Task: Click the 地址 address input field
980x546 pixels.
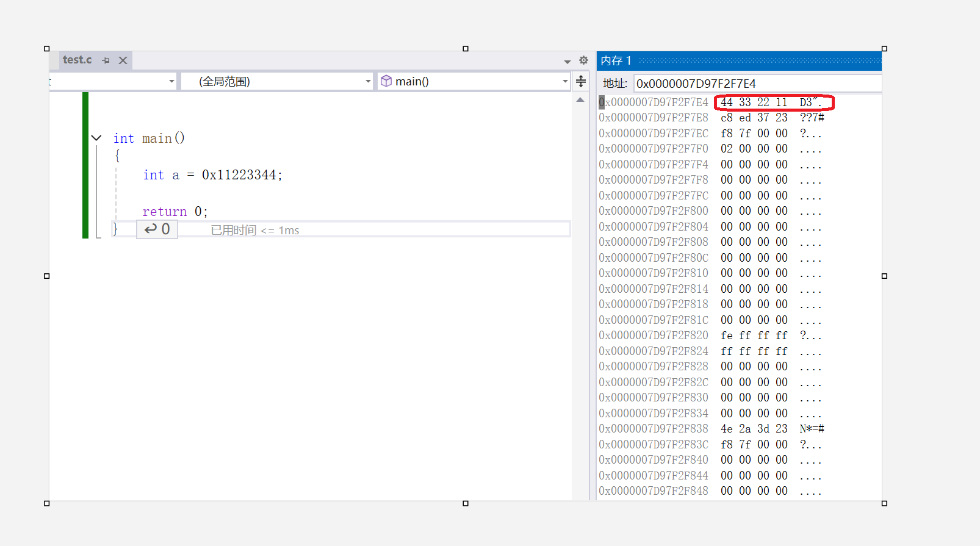Action: click(x=758, y=84)
